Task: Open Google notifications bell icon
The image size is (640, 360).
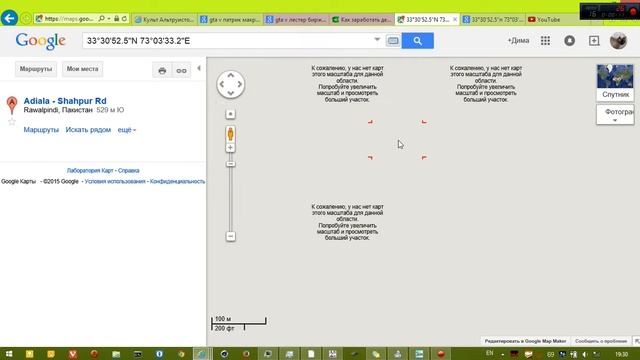Action: point(569,40)
